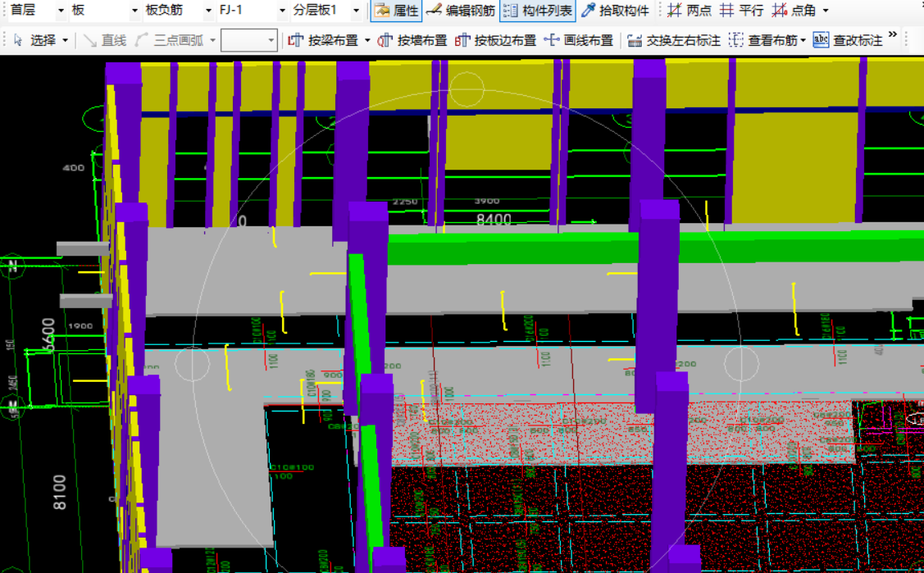Click the 选择 selection arrow tool

[34, 41]
